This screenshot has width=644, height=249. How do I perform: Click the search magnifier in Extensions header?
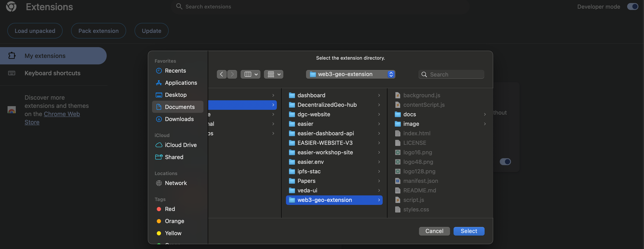coord(179,6)
